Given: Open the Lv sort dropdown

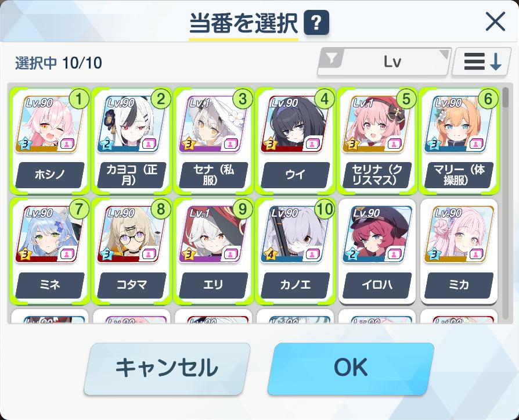Looking at the screenshot, I should tap(384, 62).
